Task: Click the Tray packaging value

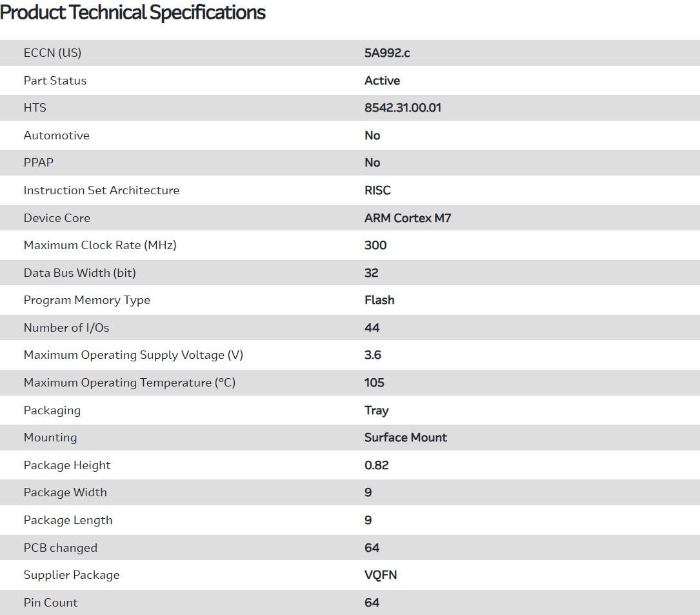Action: [x=376, y=410]
